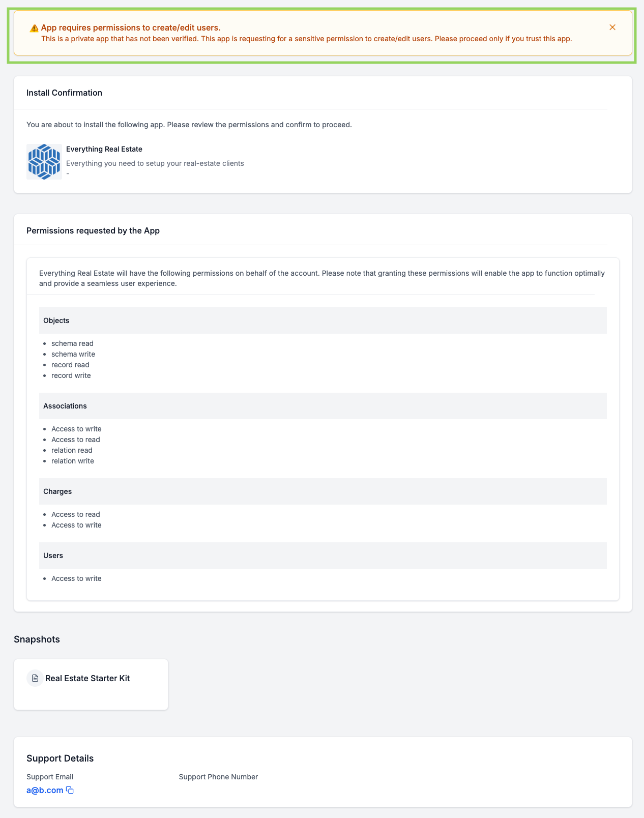644x818 pixels.
Task: Dismiss the permissions warning banner
Action: (x=612, y=27)
